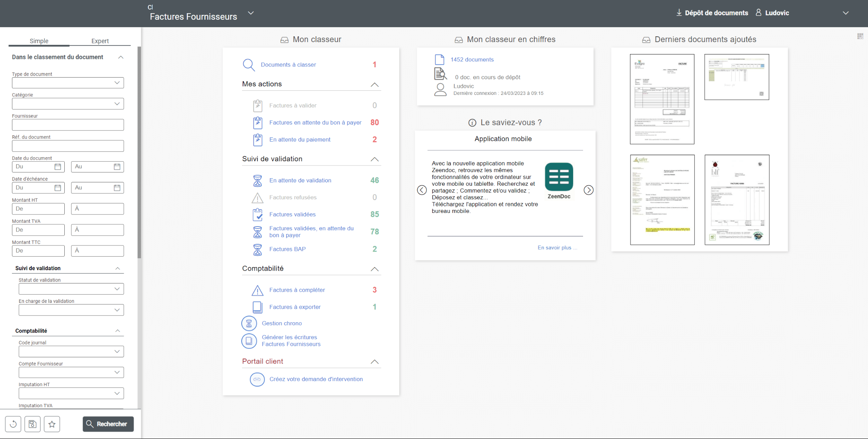Collapse the Comptabilité section in Mon classeur
This screenshot has height=439, width=868.
[374, 269]
